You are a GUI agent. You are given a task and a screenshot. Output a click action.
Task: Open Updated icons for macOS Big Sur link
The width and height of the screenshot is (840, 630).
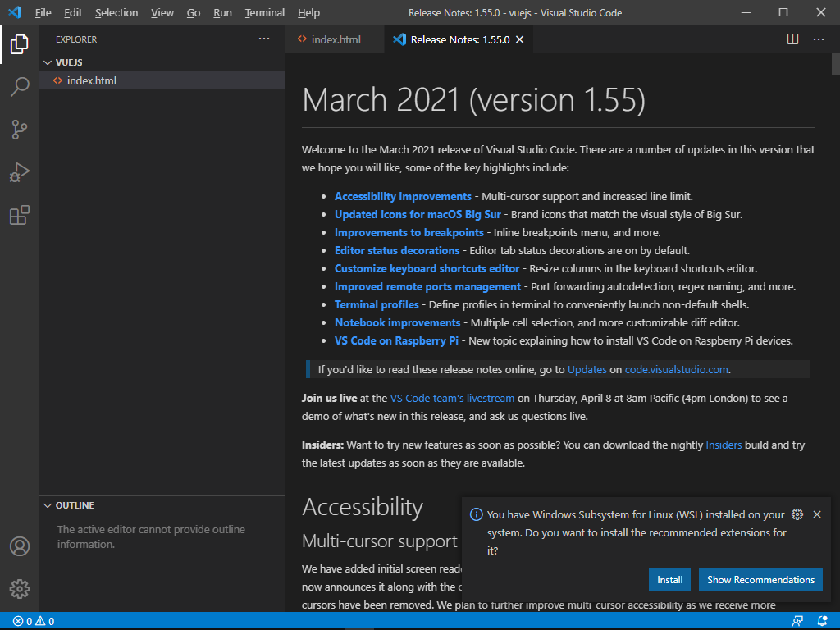pyautogui.click(x=418, y=215)
